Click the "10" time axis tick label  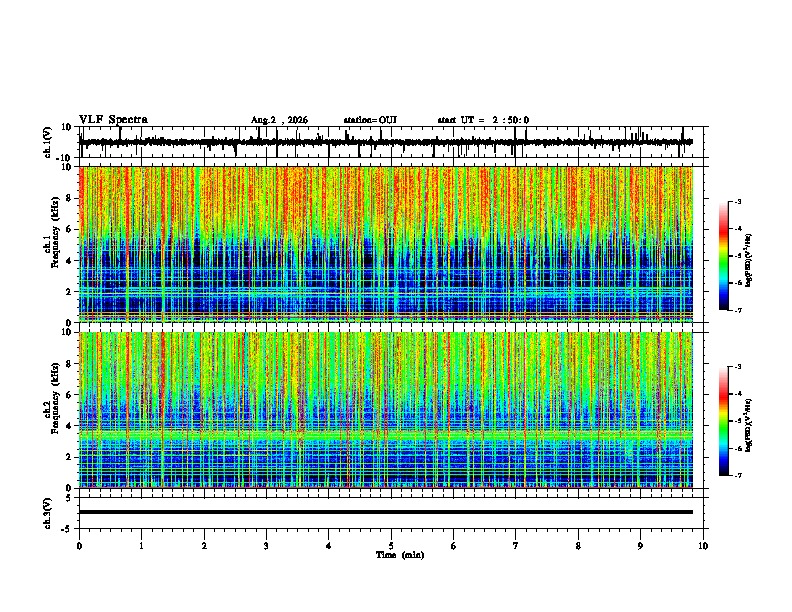tap(703, 546)
